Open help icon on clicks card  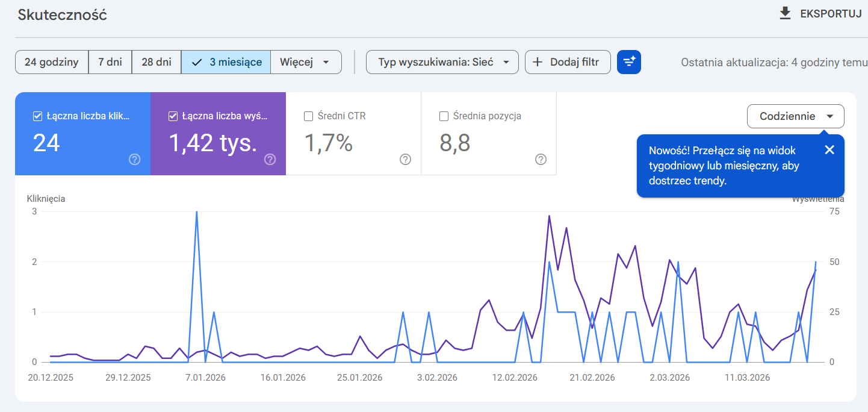click(x=135, y=159)
